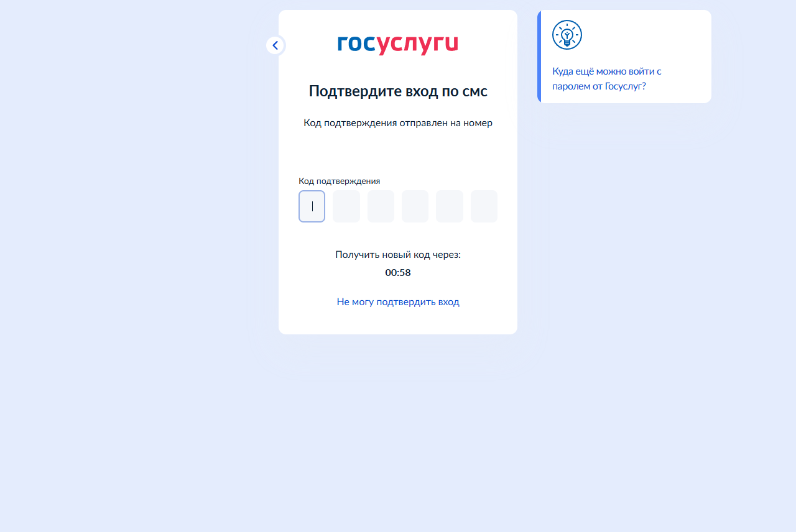Screen dimensions: 796x532
Task: Click "Код подтверждения отправлен на номер" text
Action: (x=398, y=123)
